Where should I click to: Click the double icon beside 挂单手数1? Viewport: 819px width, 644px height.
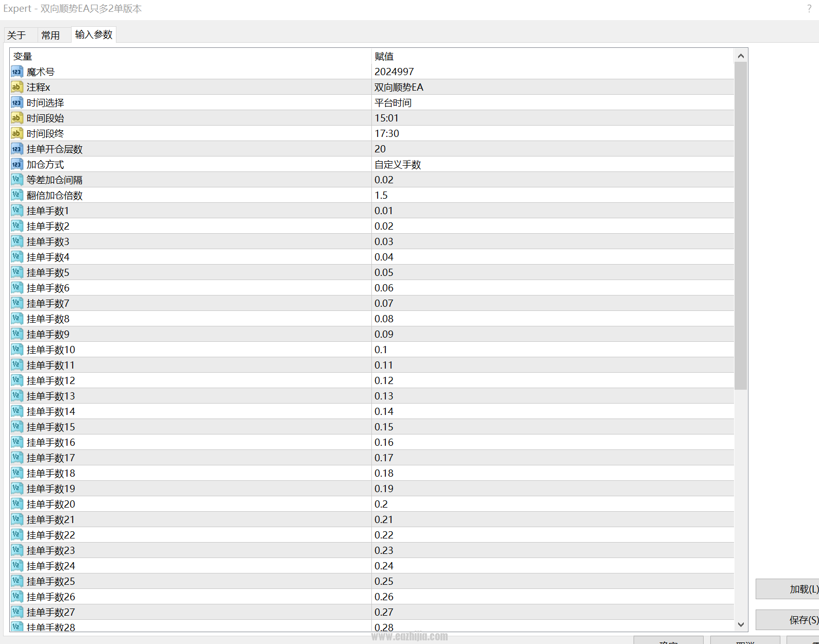17,211
